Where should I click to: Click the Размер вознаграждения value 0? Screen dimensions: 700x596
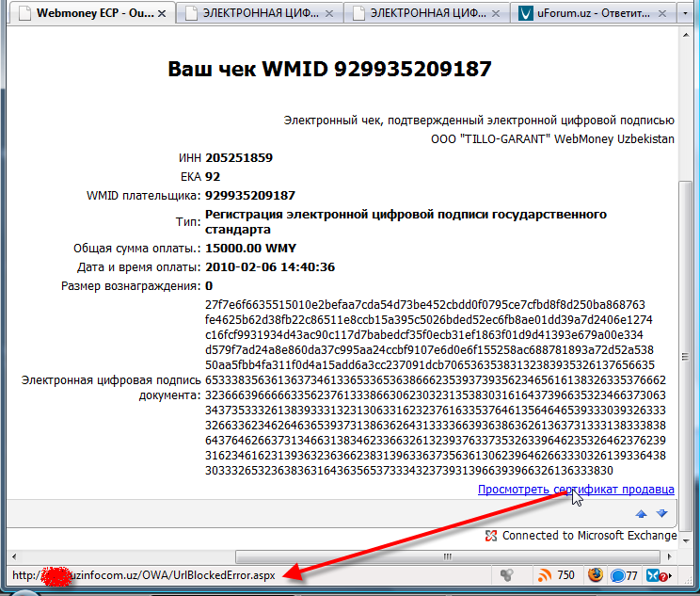209,285
